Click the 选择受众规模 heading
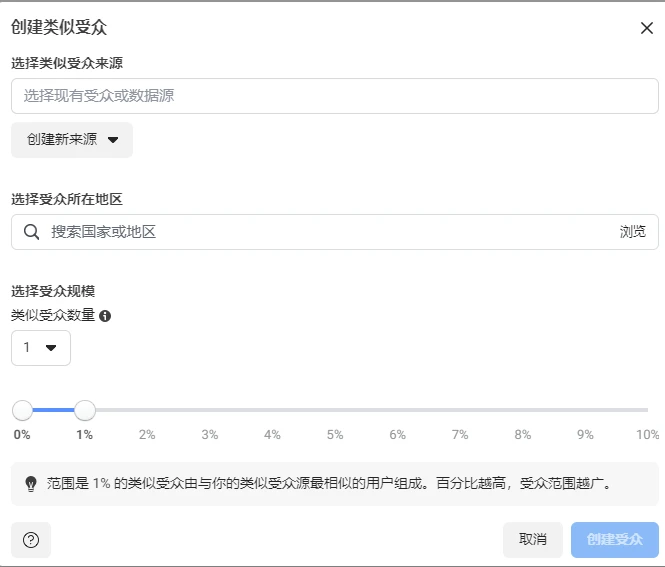Image resolution: width=665 pixels, height=567 pixels. 53,291
